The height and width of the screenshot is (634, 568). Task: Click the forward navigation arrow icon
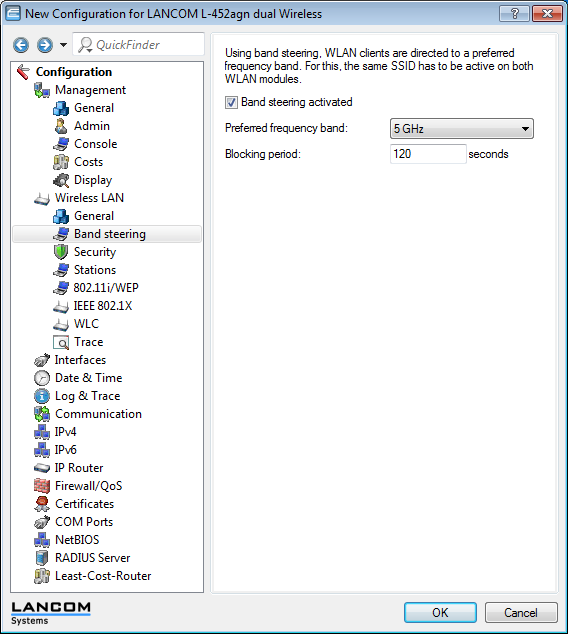click(x=45, y=45)
